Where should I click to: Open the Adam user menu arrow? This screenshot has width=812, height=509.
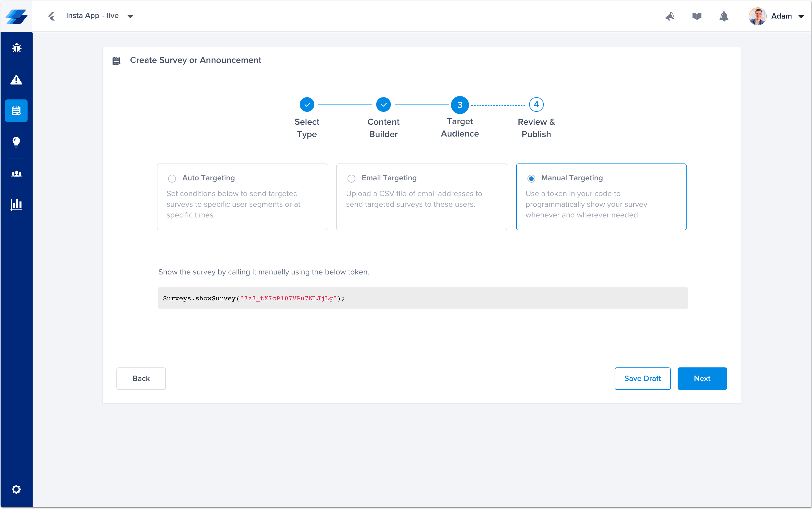(801, 16)
